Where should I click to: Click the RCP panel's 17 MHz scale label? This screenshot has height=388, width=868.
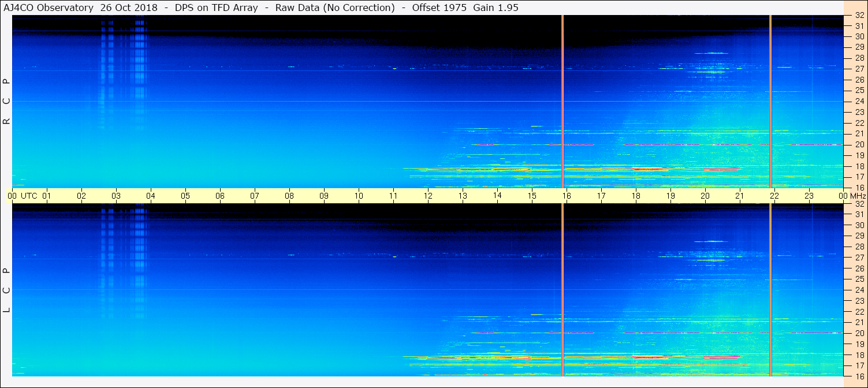(x=859, y=177)
